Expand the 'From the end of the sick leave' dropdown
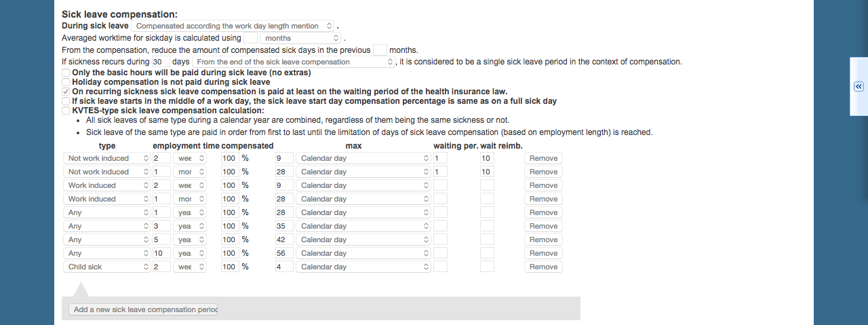 293,62
